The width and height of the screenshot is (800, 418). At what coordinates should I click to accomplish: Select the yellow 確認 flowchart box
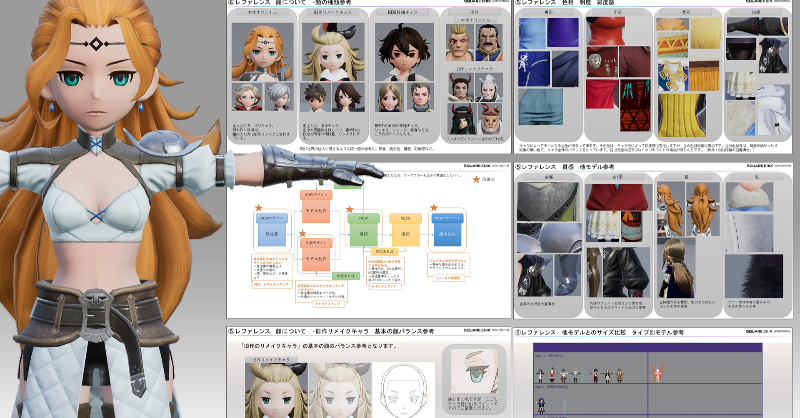click(405, 230)
